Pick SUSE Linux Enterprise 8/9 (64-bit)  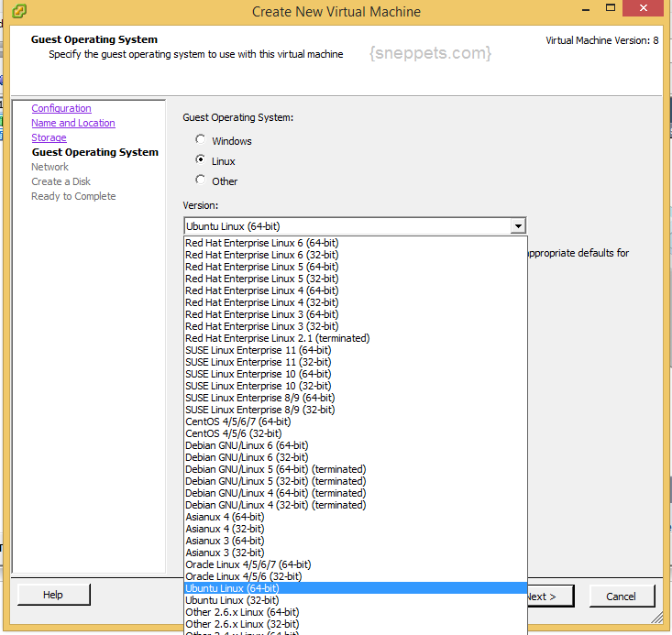356,398
